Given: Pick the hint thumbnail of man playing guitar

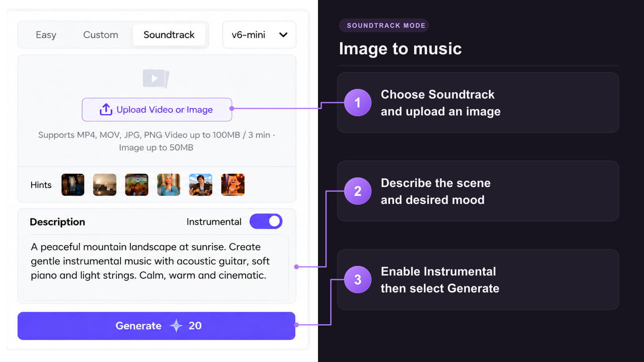Looking at the screenshot, I should point(201,185).
